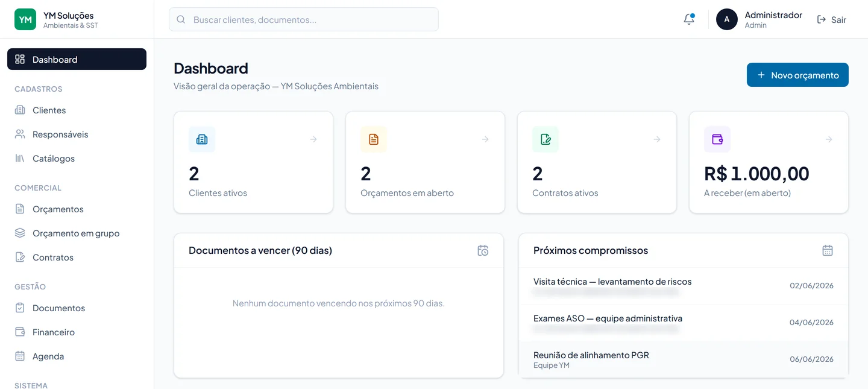Click the YM logo badge

[25, 19]
